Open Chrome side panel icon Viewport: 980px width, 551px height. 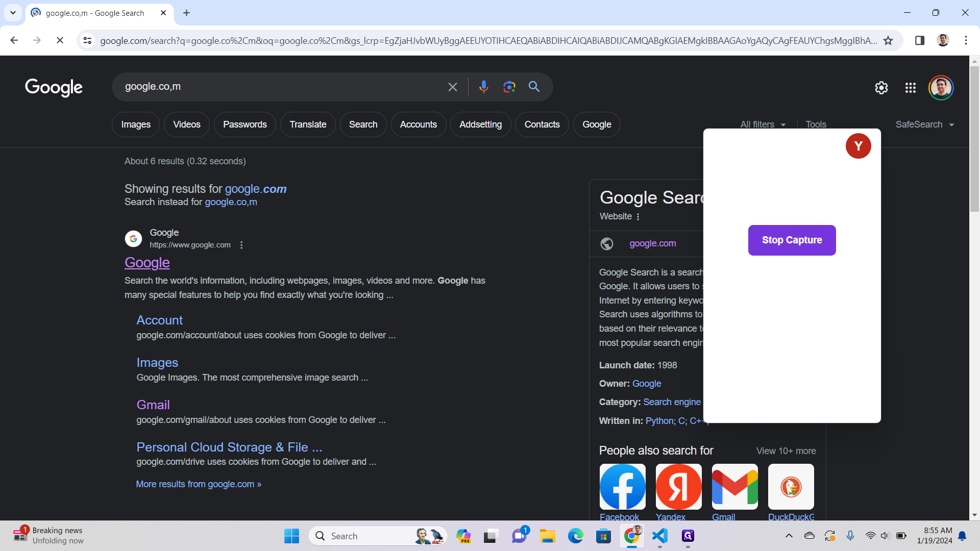[919, 40]
